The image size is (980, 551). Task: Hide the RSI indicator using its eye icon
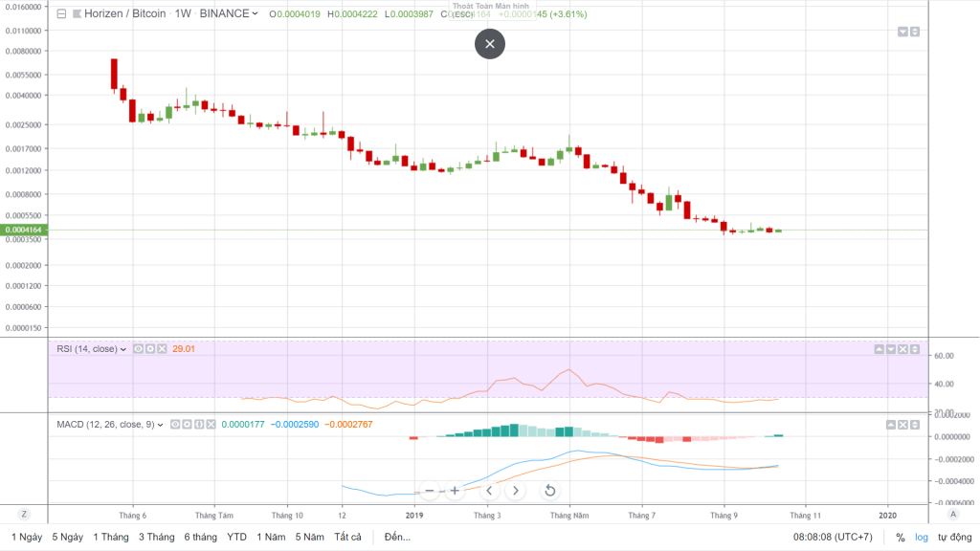pyautogui.click(x=139, y=349)
